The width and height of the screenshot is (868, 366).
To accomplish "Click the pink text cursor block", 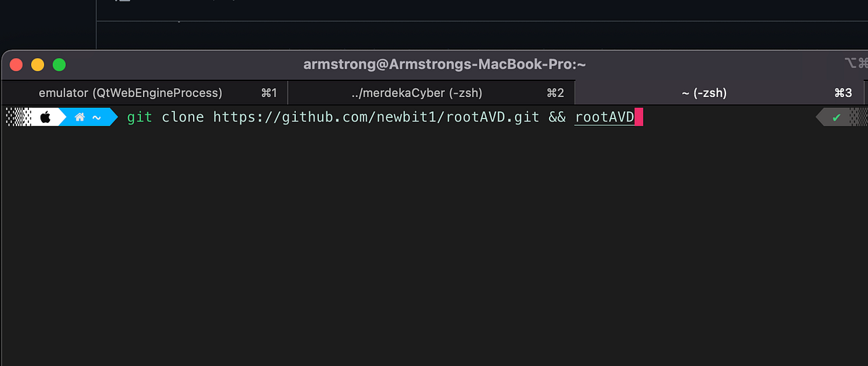I will [639, 116].
